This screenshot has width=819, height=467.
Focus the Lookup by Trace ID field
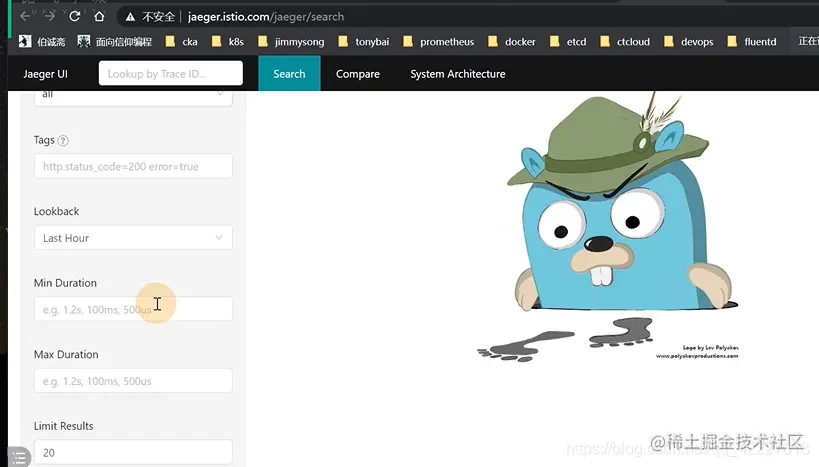point(171,73)
